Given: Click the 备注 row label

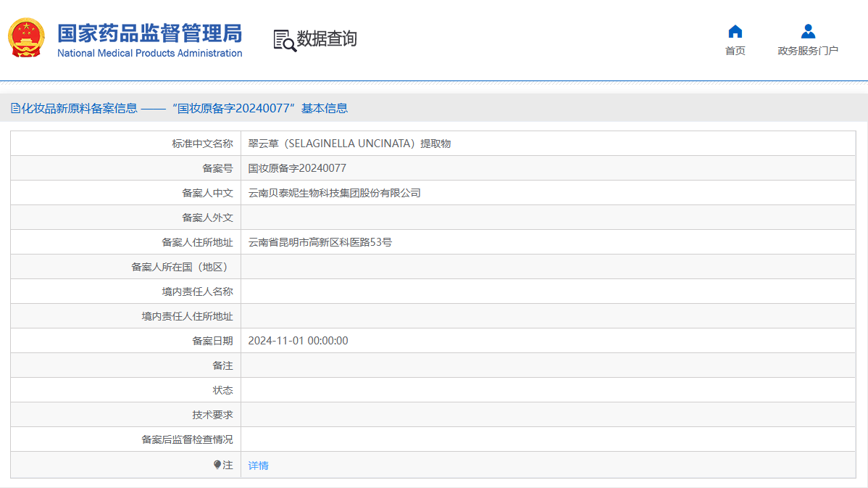Looking at the screenshot, I should click(x=223, y=365).
